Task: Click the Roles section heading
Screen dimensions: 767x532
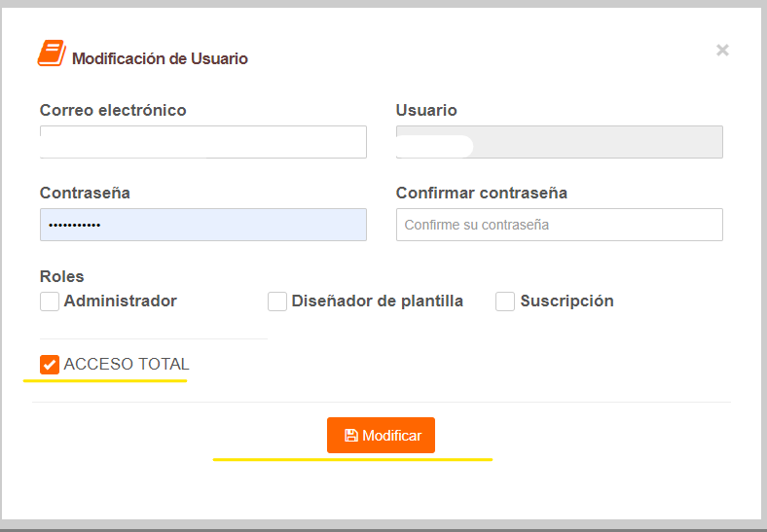Action: point(61,276)
